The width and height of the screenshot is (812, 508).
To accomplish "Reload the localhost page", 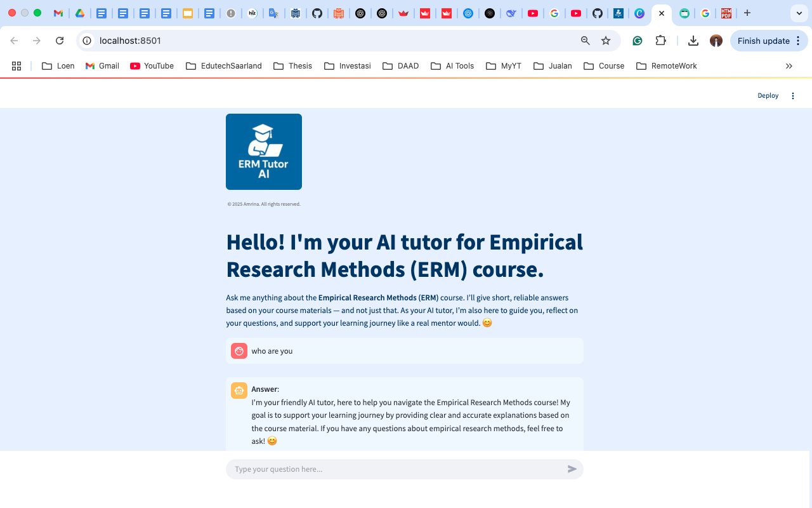I will 60,41.
